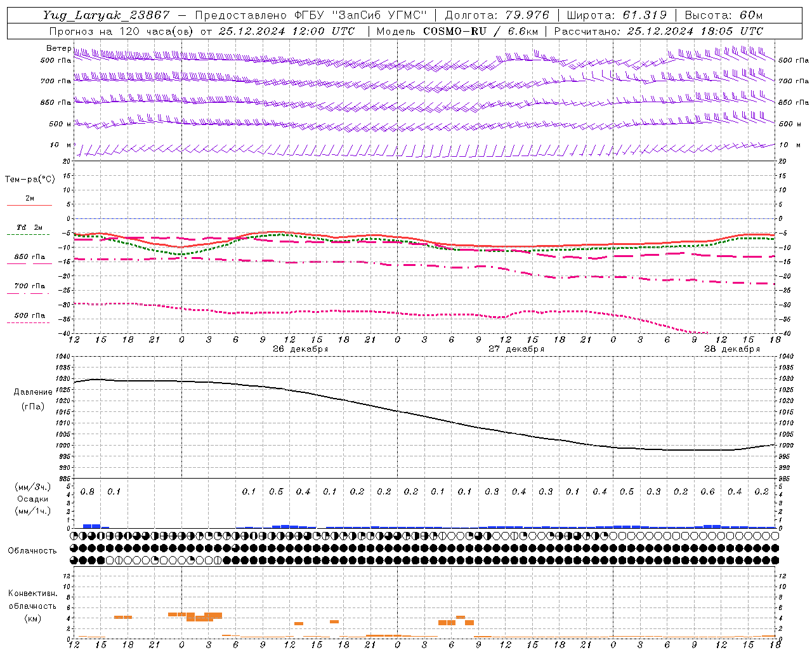The height and width of the screenshot is (650, 812).
Task: Click the 700 гПа temperature legend entry
Action: tap(30, 286)
